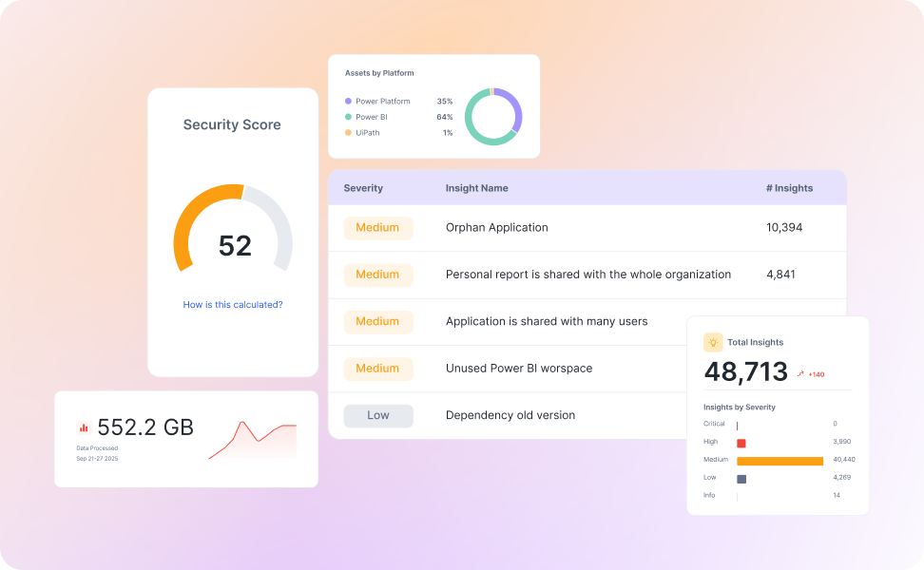Click the lightbulb icon on Total Insights card
Viewport: 924px width, 570px height.
tap(715, 342)
